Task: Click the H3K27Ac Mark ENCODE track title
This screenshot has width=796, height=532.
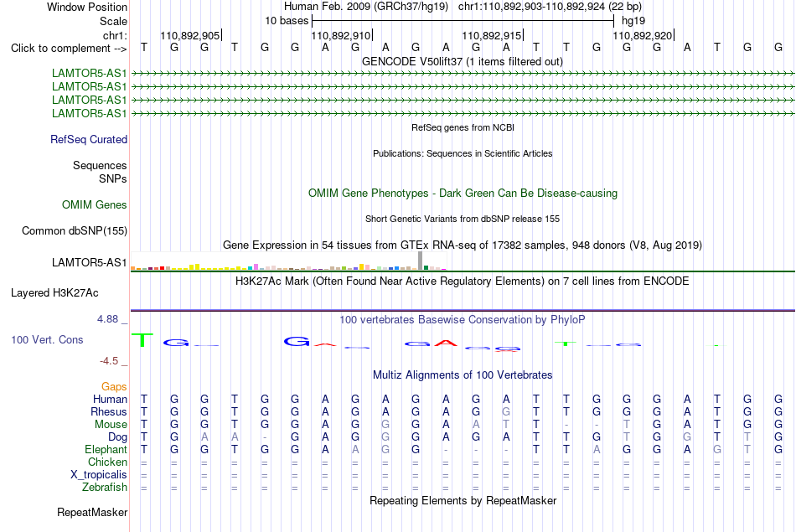Action: [x=463, y=281]
